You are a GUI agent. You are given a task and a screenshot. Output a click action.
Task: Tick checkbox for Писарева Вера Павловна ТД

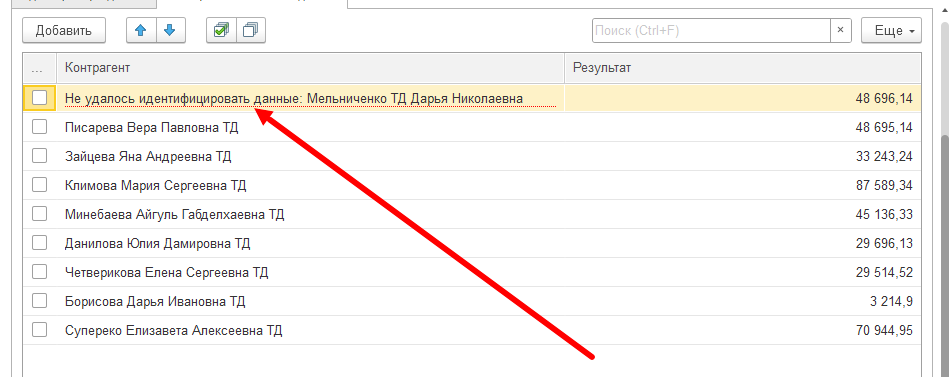(x=39, y=127)
